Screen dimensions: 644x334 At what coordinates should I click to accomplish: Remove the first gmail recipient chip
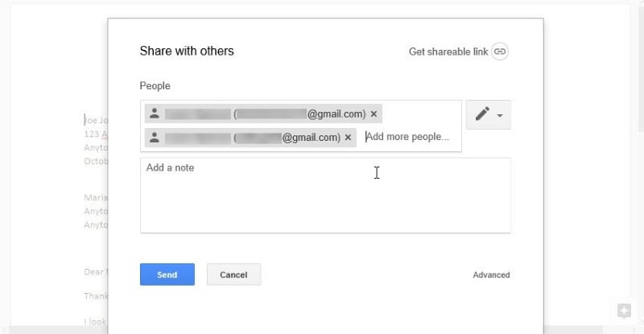click(374, 113)
